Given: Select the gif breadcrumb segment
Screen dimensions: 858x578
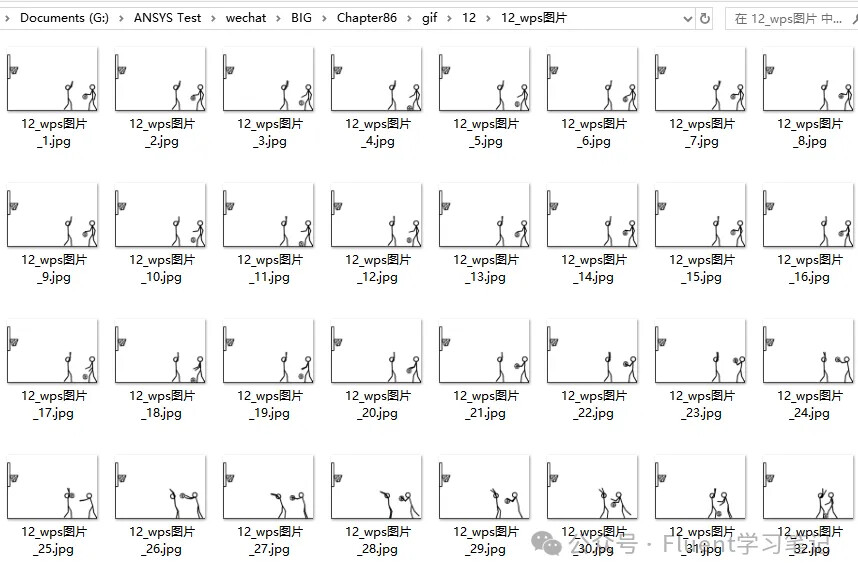Looking at the screenshot, I should (x=429, y=18).
